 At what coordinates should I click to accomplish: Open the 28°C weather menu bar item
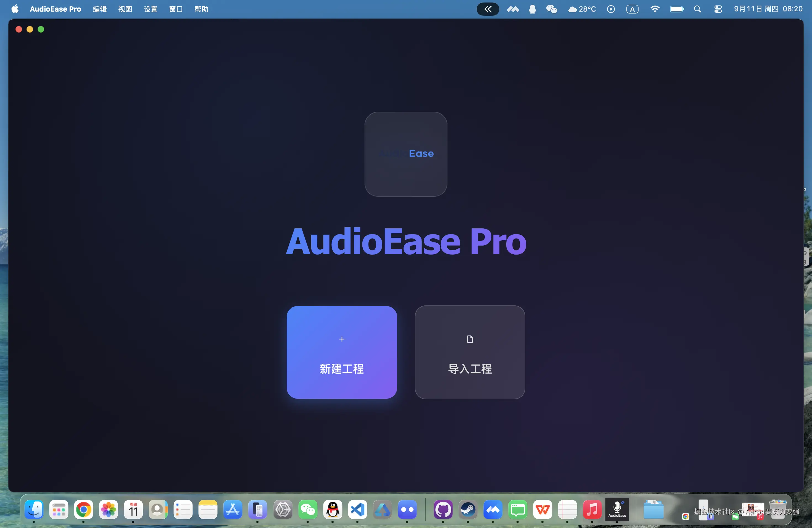[582, 9]
